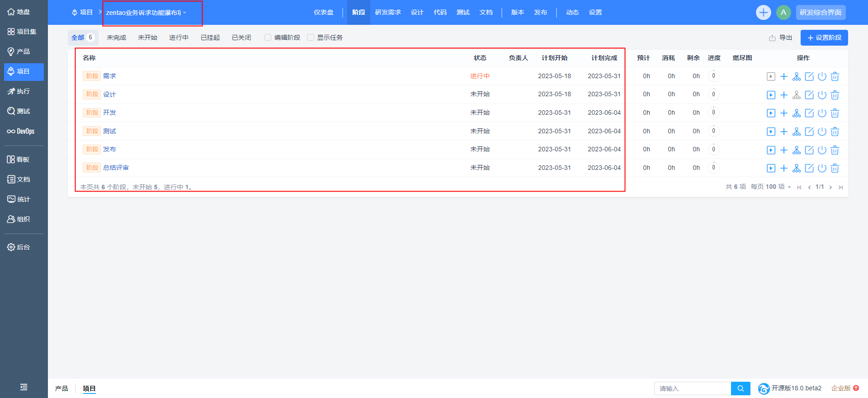Collapse the left sidebar menu
Image resolution: width=868 pixels, height=398 pixels.
[24, 387]
